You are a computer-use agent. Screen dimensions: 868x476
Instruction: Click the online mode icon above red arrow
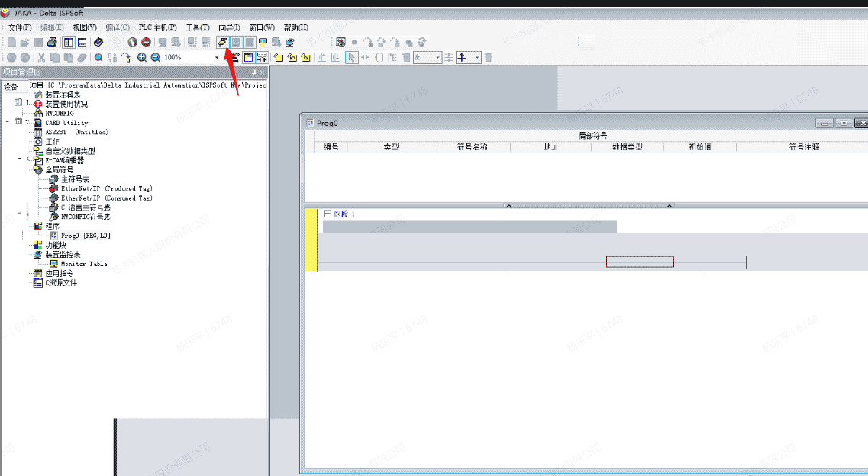223,42
